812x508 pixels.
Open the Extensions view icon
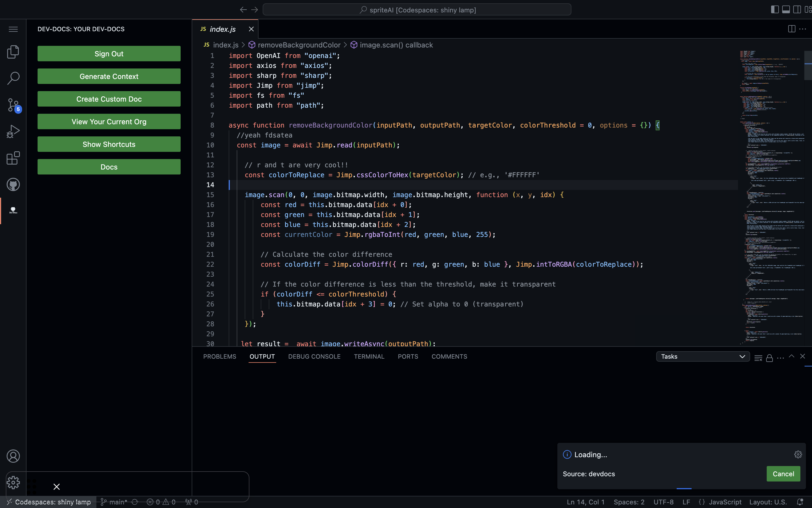point(13,158)
